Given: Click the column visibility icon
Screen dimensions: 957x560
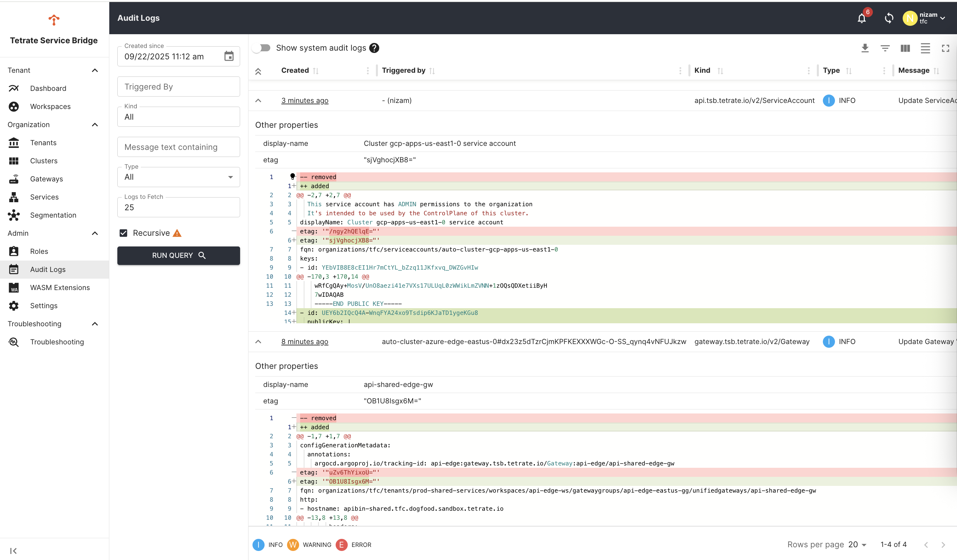Looking at the screenshot, I should tap(905, 48).
